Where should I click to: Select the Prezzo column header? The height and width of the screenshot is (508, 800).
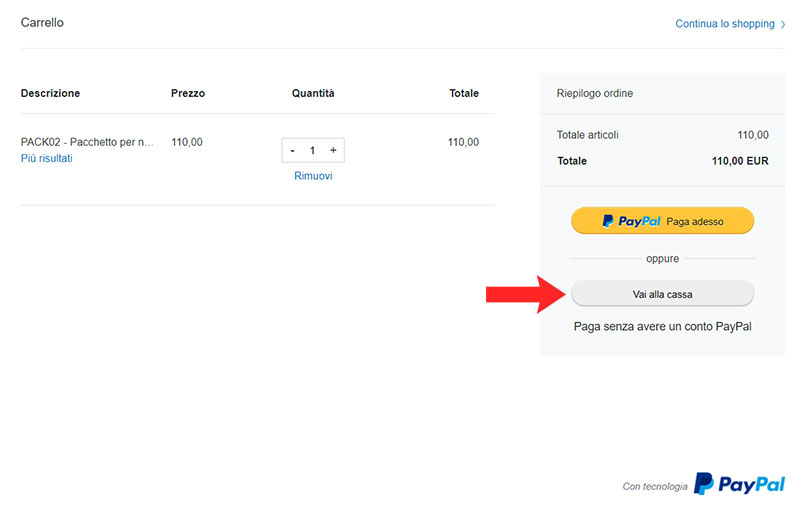click(188, 93)
